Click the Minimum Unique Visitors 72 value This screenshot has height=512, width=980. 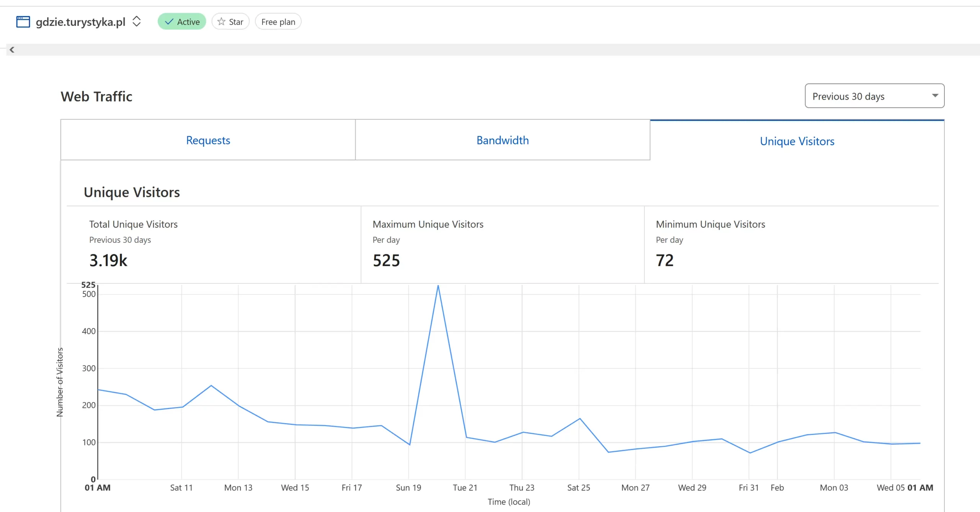(665, 260)
